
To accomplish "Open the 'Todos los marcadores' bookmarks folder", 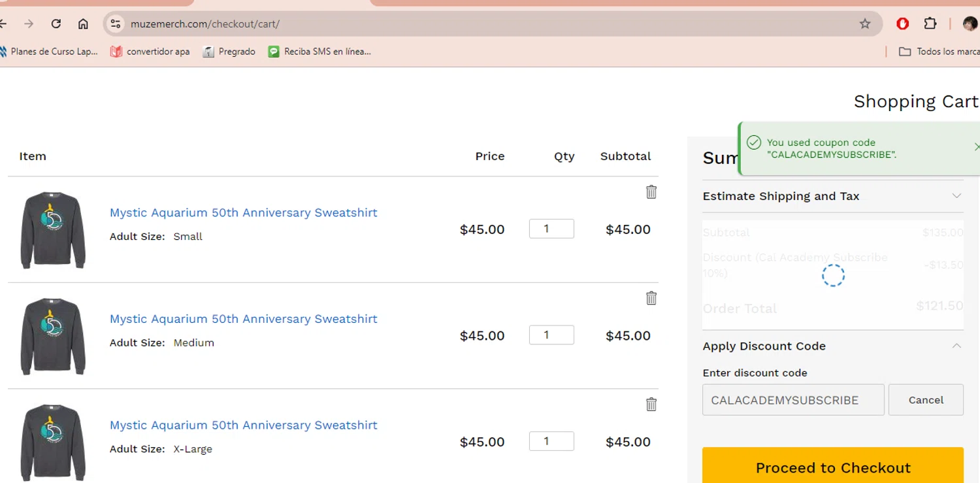I will pyautogui.click(x=939, y=51).
